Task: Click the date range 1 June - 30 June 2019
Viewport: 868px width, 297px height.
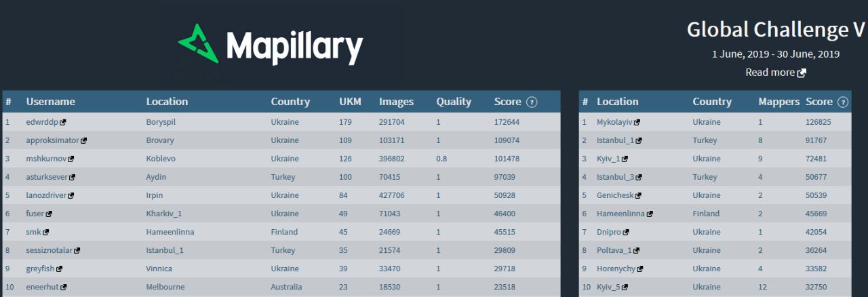Action: click(x=776, y=54)
